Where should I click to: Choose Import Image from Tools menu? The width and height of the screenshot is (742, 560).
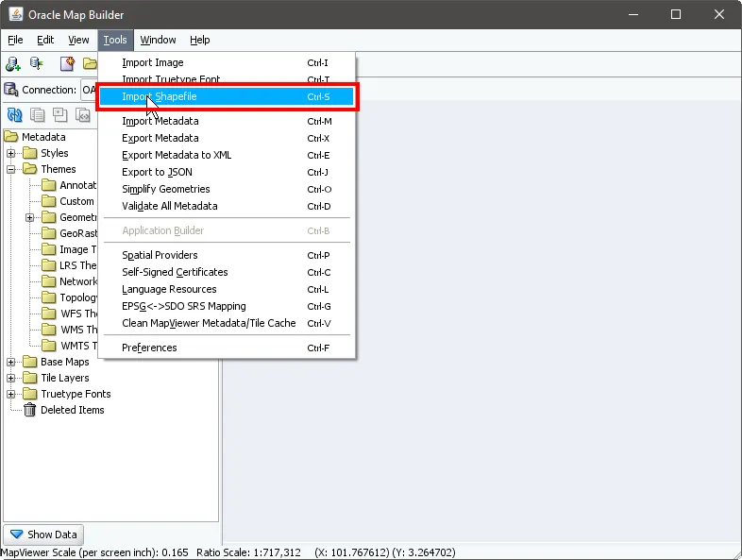[x=227, y=62]
